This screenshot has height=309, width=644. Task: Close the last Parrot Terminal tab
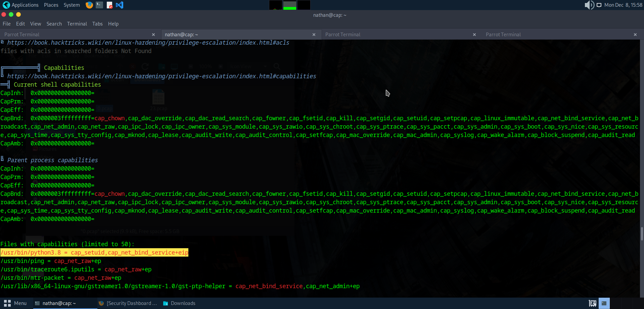click(x=635, y=35)
